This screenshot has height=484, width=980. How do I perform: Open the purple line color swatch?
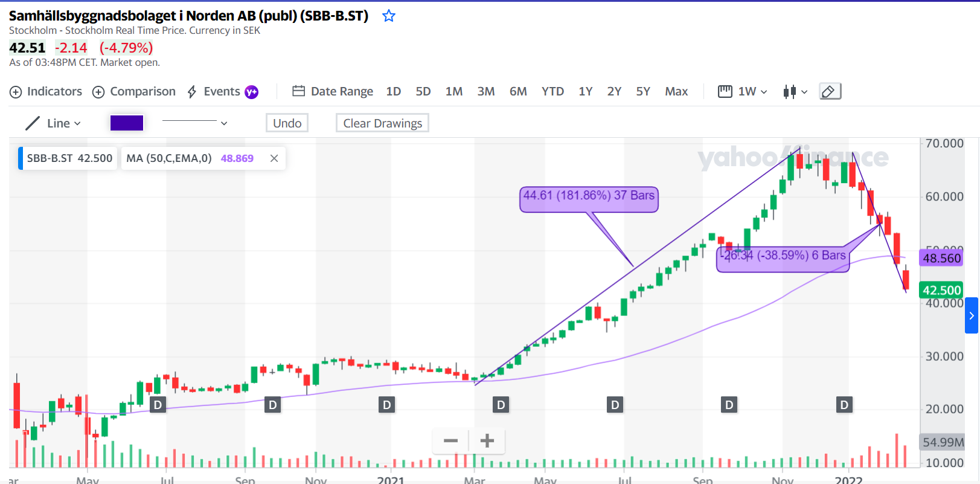[x=127, y=123]
